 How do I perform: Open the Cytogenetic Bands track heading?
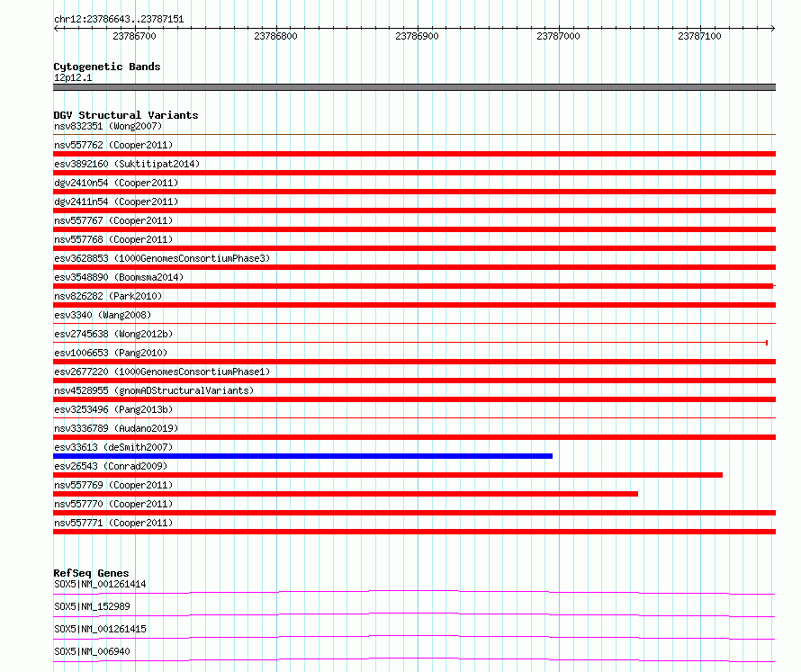pos(107,67)
